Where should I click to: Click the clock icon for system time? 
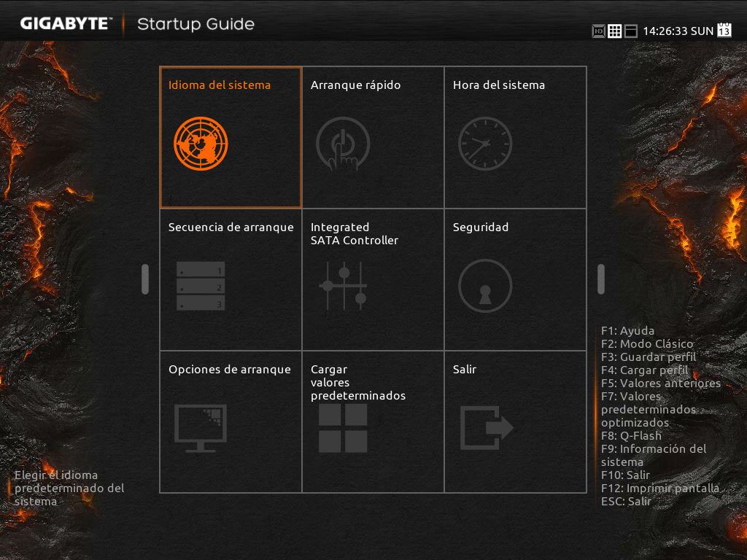[485, 144]
